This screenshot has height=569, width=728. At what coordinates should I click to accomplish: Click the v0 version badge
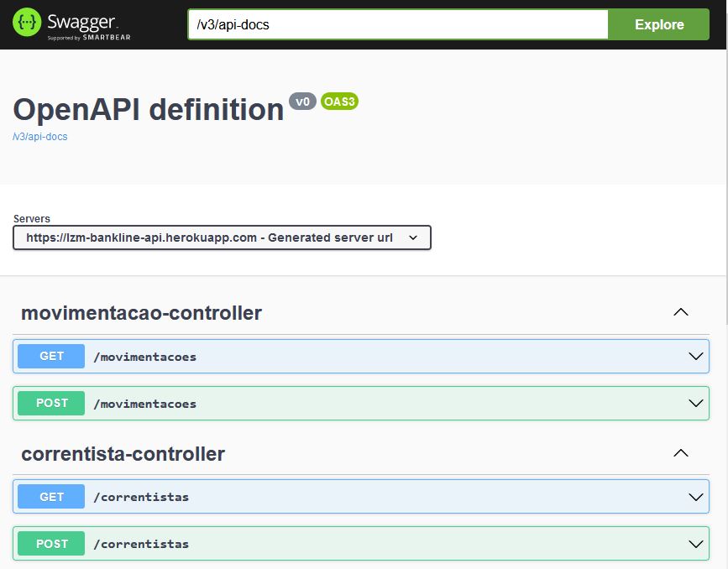click(x=302, y=101)
